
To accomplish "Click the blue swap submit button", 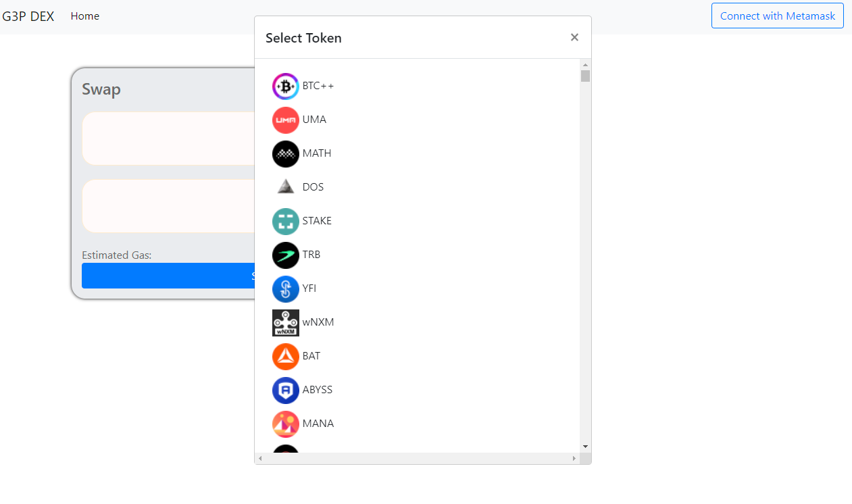I will coord(168,276).
